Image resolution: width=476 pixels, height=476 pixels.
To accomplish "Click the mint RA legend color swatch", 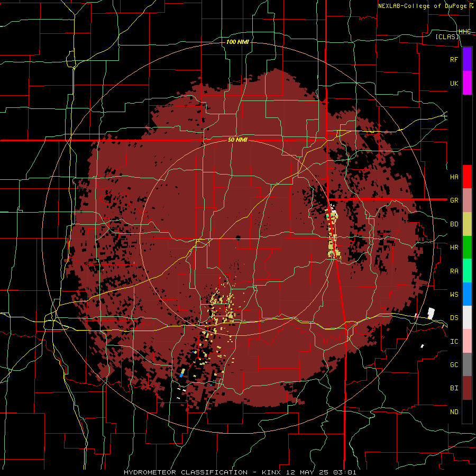I will click(467, 271).
